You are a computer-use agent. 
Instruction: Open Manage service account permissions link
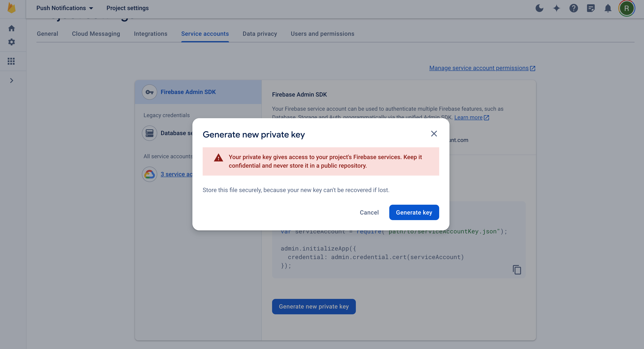pyautogui.click(x=482, y=68)
